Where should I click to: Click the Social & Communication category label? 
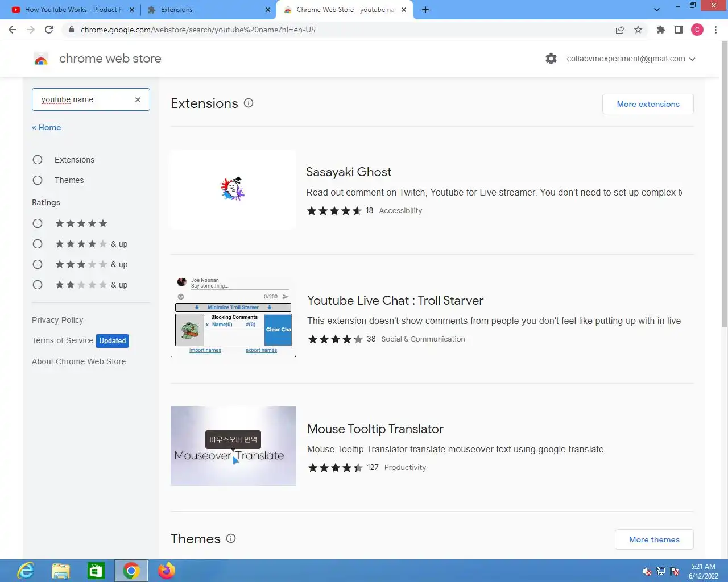(423, 339)
